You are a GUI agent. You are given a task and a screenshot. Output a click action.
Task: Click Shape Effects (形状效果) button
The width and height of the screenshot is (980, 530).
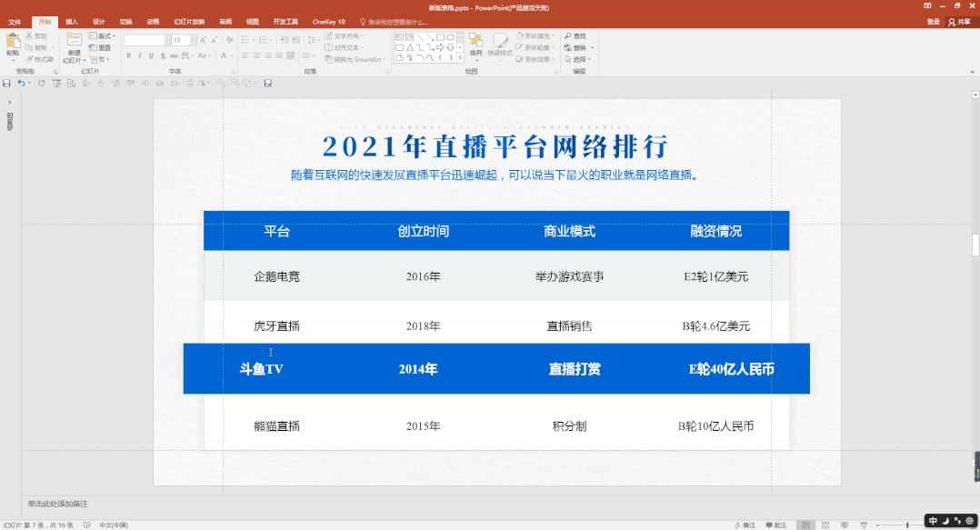[x=535, y=59]
